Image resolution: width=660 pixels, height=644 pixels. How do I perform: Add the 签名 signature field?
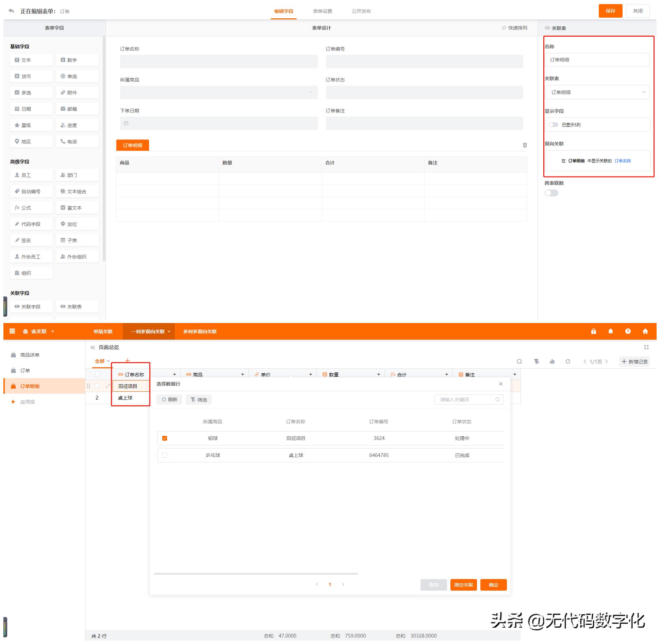pos(31,240)
